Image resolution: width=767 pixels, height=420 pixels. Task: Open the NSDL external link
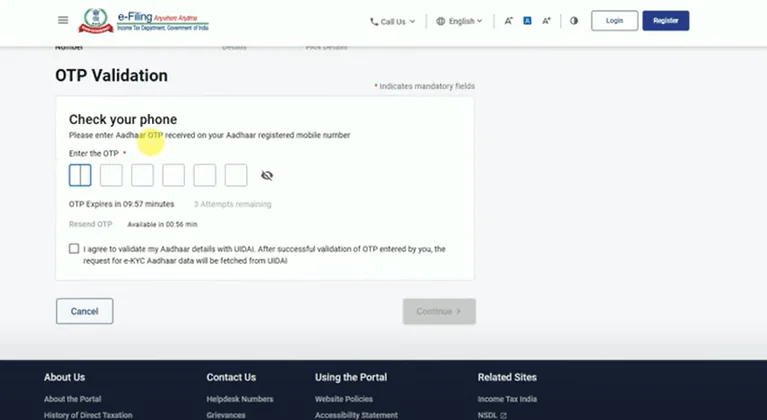[492, 415]
